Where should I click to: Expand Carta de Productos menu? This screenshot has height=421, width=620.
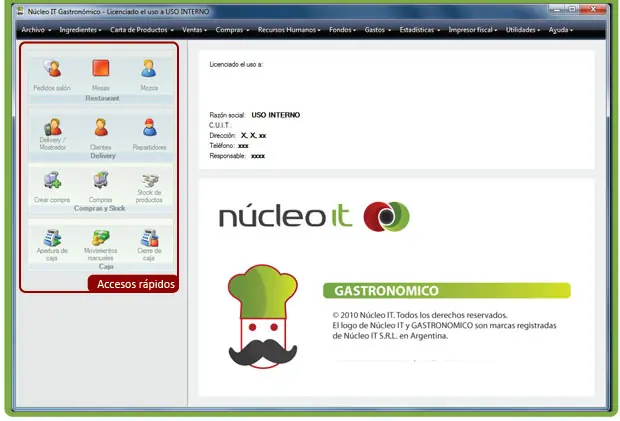coord(142,30)
